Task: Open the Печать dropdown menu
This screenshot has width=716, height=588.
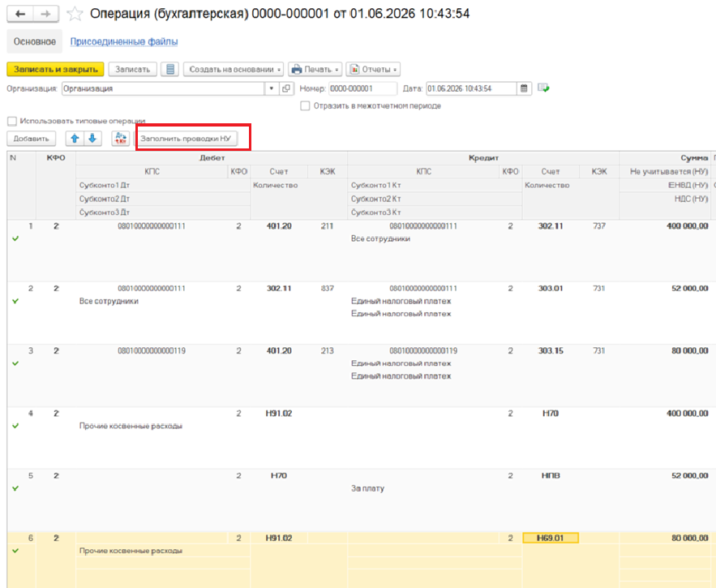Action: (x=315, y=70)
